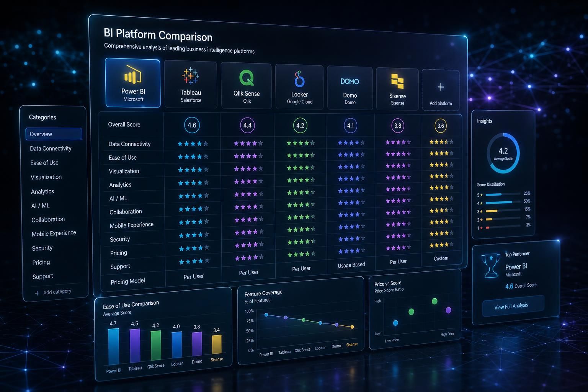
Task: Pick the Domo platform logo card
Action: pyautogui.click(x=350, y=88)
